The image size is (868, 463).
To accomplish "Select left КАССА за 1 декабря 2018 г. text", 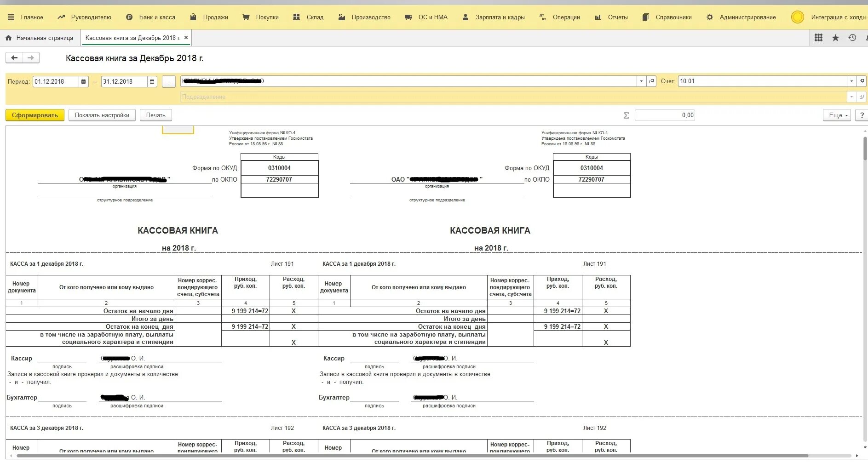I will pyautogui.click(x=47, y=264).
